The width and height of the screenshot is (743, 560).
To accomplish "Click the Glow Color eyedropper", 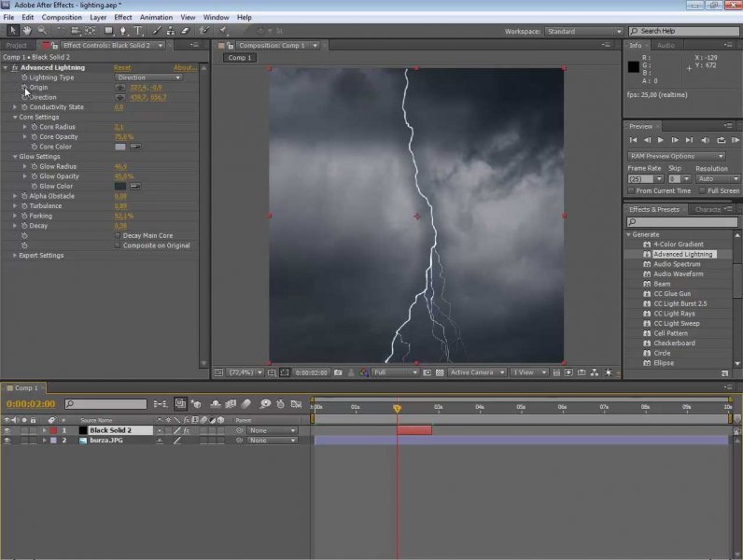I will [x=135, y=187].
